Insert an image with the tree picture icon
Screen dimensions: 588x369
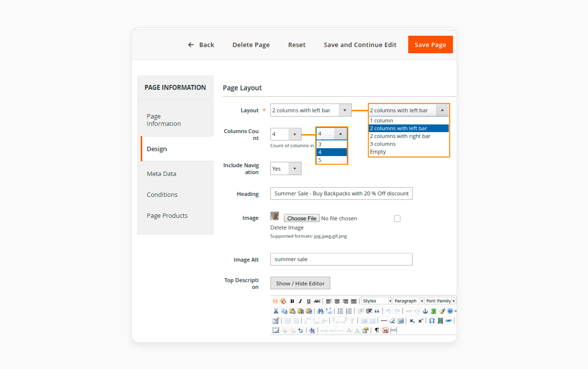(x=433, y=311)
